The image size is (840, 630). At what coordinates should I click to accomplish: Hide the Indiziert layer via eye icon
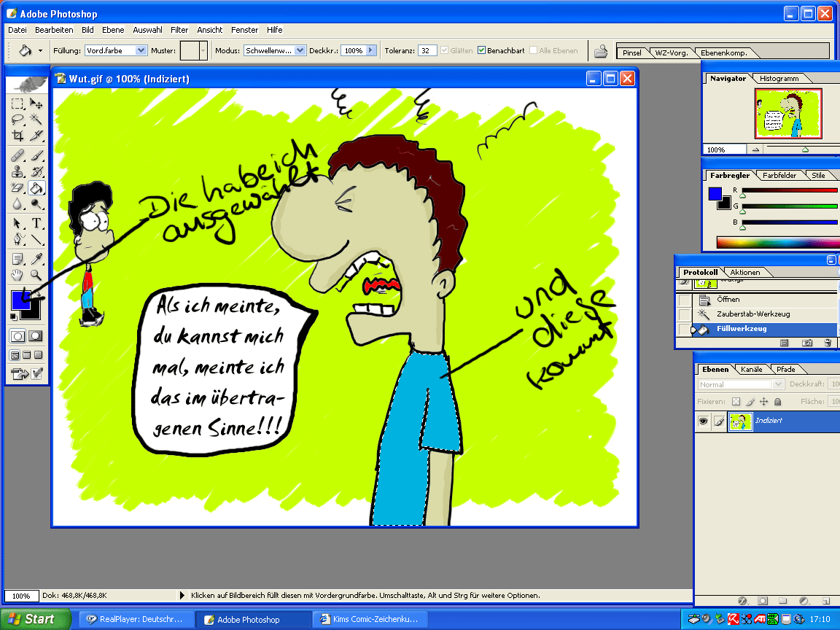coord(703,421)
